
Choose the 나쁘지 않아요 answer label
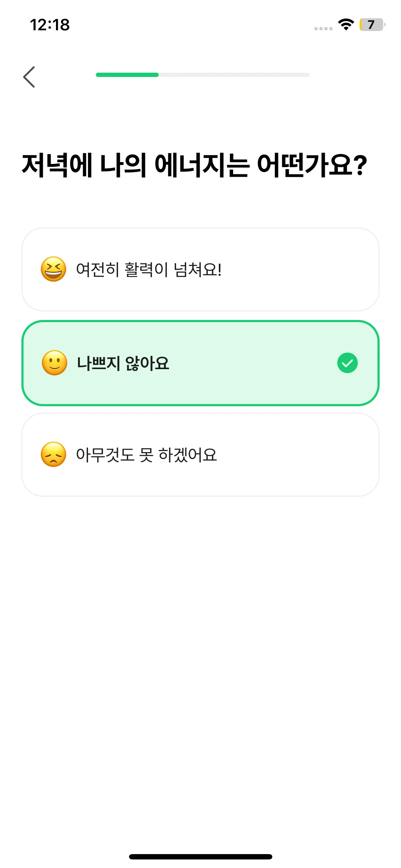[123, 363]
